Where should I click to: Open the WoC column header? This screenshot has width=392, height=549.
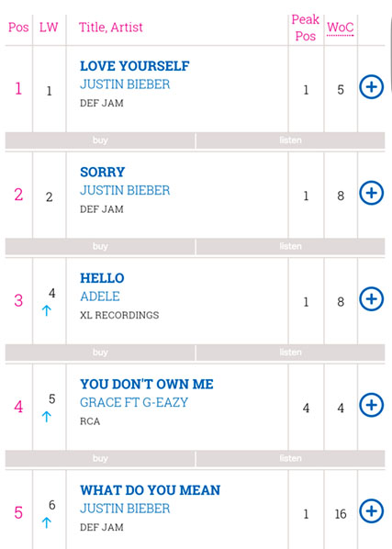[341, 28]
